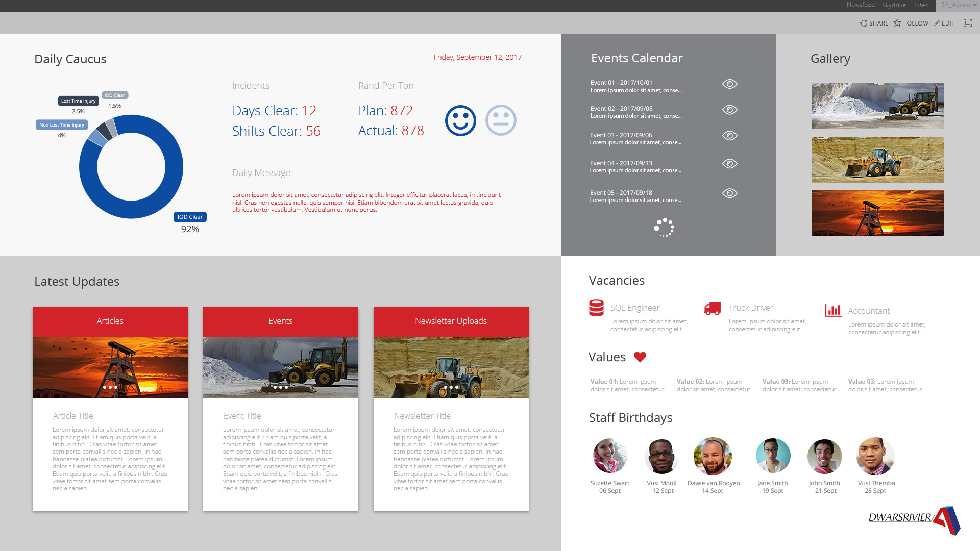Toggle the eye icon for Event 01
The image size is (980, 551).
coord(729,84)
